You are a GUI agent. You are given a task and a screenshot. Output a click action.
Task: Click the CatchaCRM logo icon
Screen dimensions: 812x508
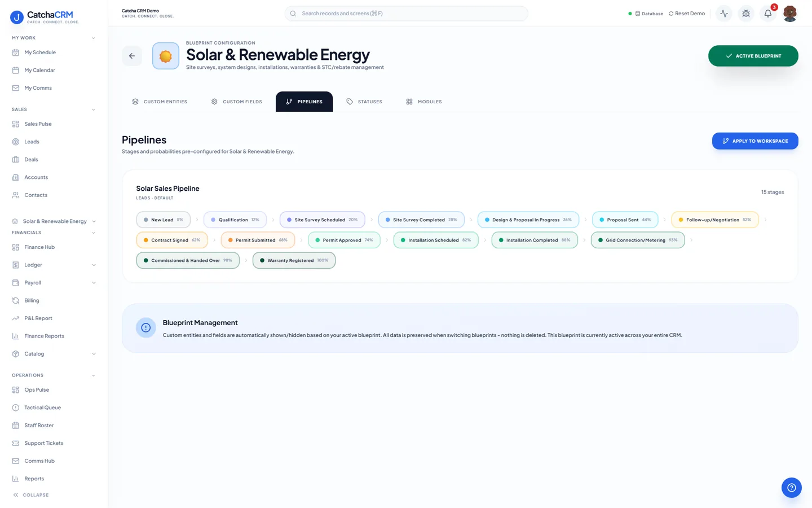point(17,17)
